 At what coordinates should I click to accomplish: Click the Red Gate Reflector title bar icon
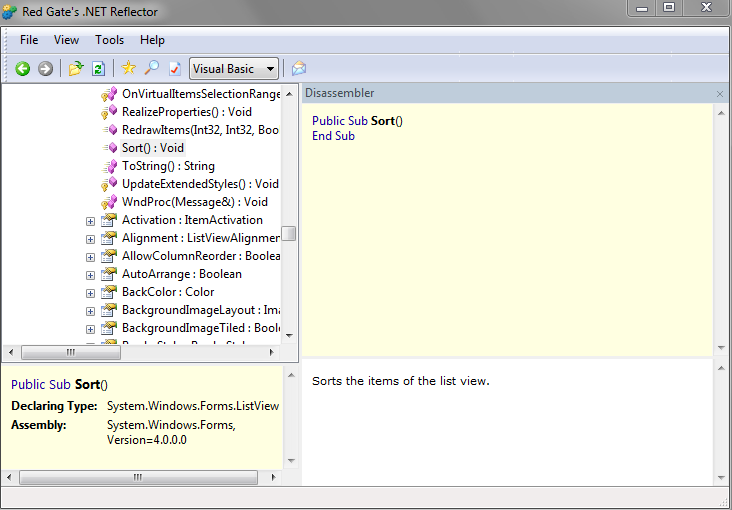[x=9, y=12]
